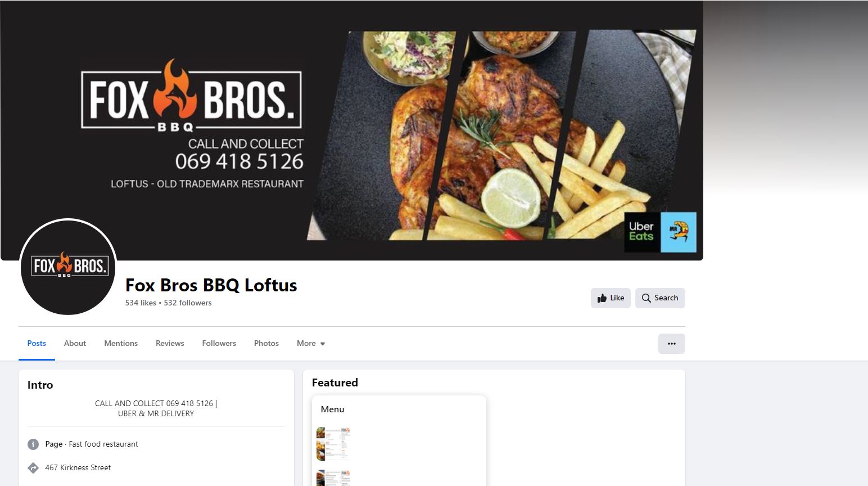Switch to the Mentions tab
The image size is (868, 486).
121,343
